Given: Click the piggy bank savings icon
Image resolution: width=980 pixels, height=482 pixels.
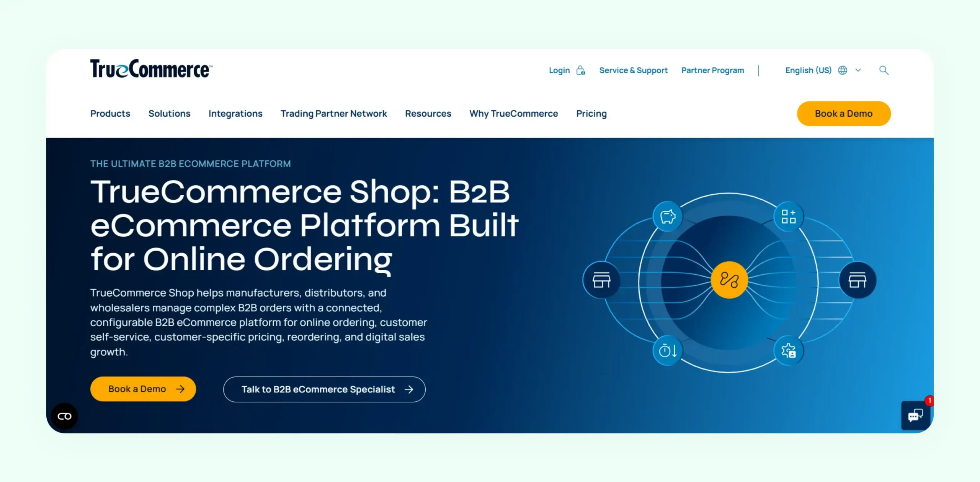Looking at the screenshot, I should pyautogui.click(x=668, y=217).
